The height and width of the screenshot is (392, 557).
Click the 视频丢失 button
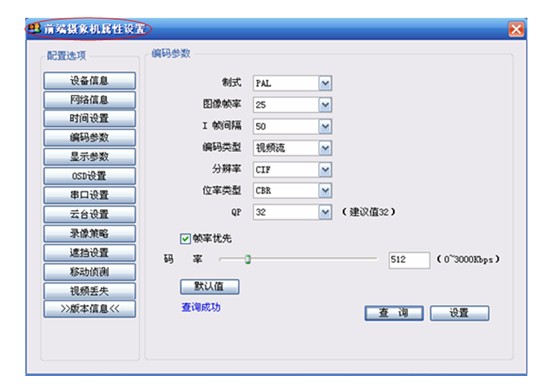click(x=90, y=291)
